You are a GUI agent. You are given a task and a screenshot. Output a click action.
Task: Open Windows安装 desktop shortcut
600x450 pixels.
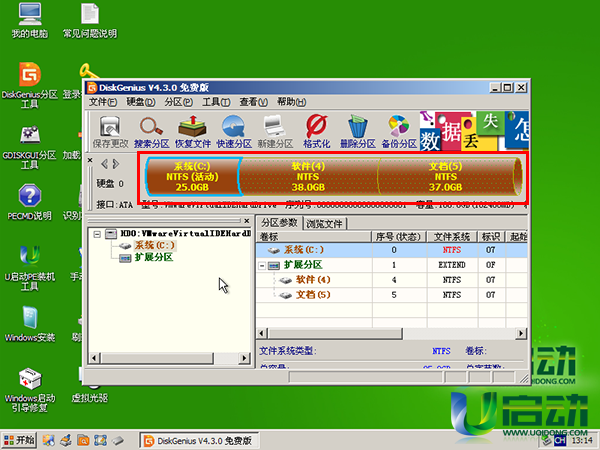pos(29,324)
